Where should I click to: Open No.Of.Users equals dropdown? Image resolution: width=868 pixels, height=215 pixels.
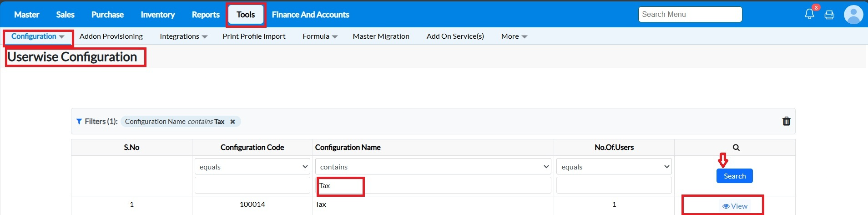tap(614, 167)
